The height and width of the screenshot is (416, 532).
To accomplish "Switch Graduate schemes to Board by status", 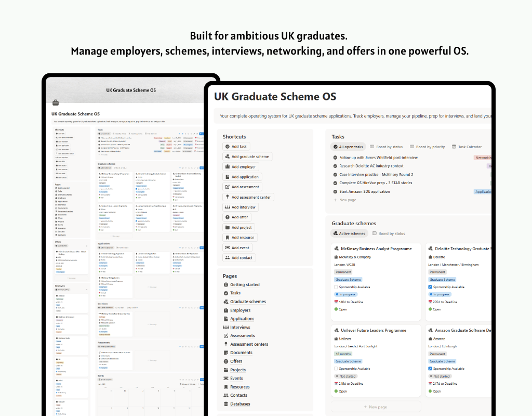I will (x=389, y=233).
